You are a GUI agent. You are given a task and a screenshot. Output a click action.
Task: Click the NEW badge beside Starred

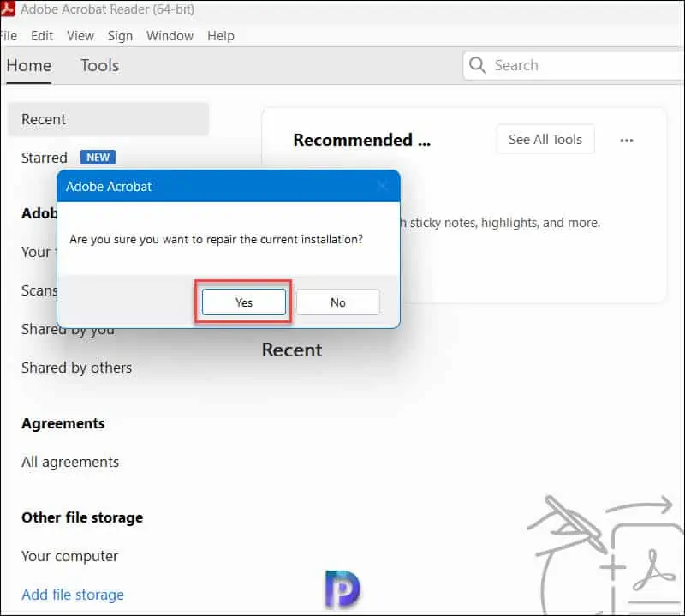point(98,157)
